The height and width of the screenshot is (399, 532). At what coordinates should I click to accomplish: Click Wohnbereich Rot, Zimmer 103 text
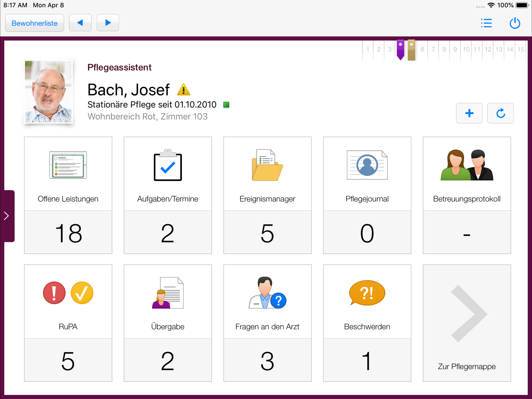pyautogui.click(x=147, y=117)
